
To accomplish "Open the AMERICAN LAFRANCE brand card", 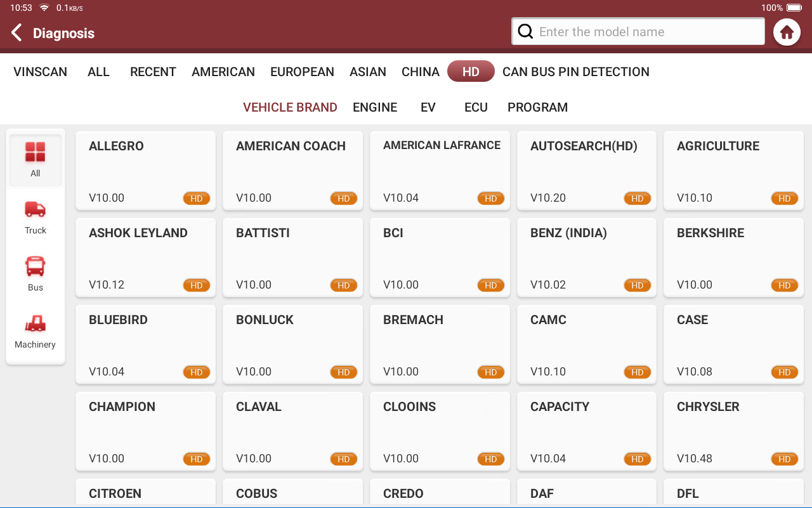I will (440, 171).
